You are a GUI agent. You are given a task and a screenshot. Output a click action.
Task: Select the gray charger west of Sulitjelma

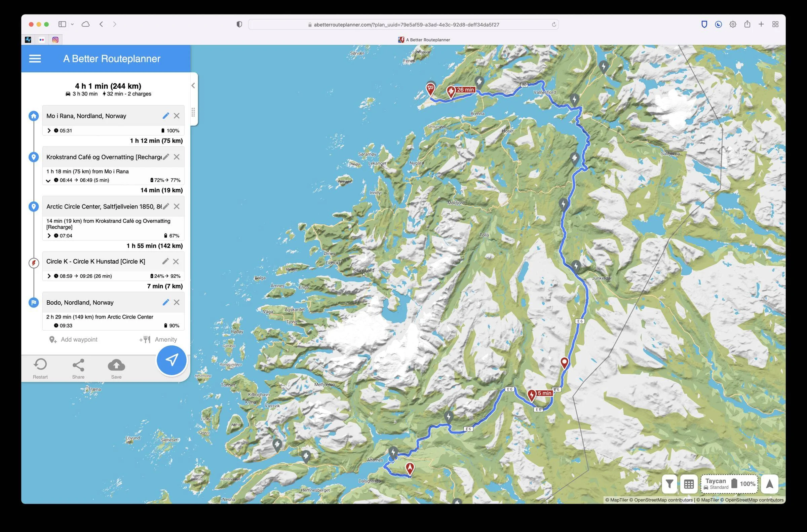click(x=574, y=158)
